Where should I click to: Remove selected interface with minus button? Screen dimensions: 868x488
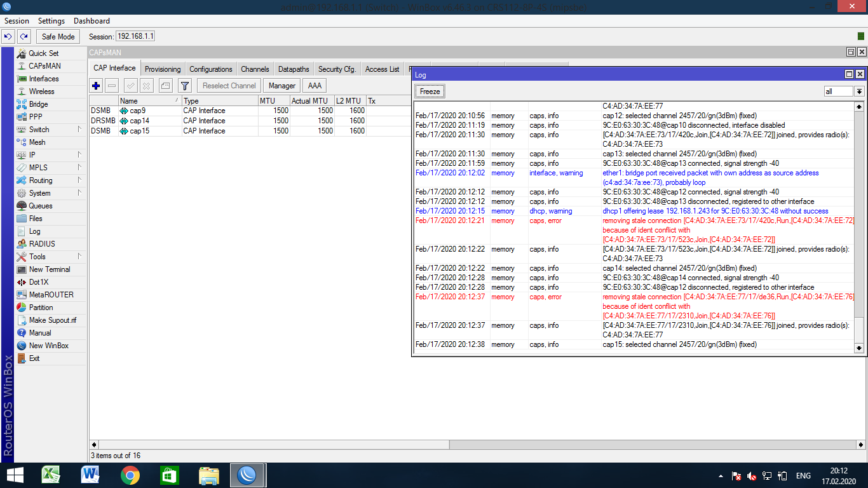112,85
